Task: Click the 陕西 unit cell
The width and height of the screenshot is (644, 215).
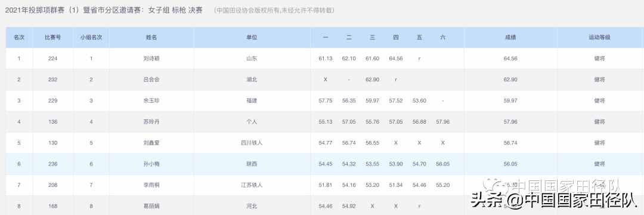Action: coord(252,164)
